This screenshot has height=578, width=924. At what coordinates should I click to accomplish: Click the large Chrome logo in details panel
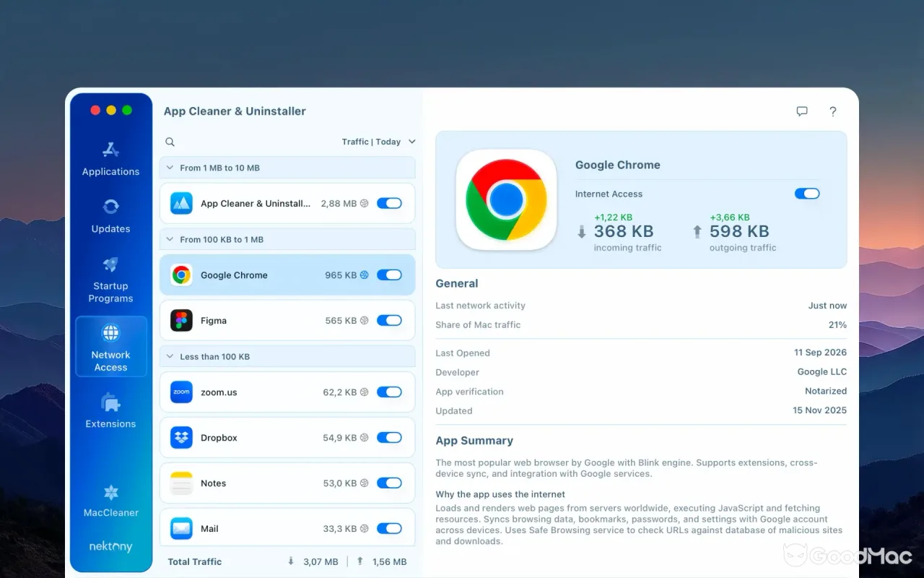(x=506, y=199)
